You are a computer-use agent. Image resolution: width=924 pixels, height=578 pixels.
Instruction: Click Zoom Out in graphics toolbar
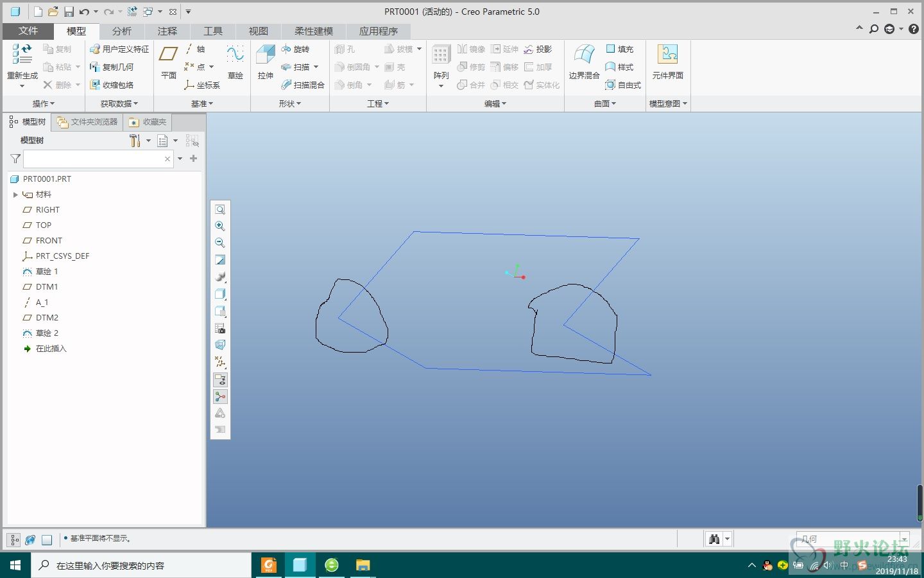tap(220, 243)
